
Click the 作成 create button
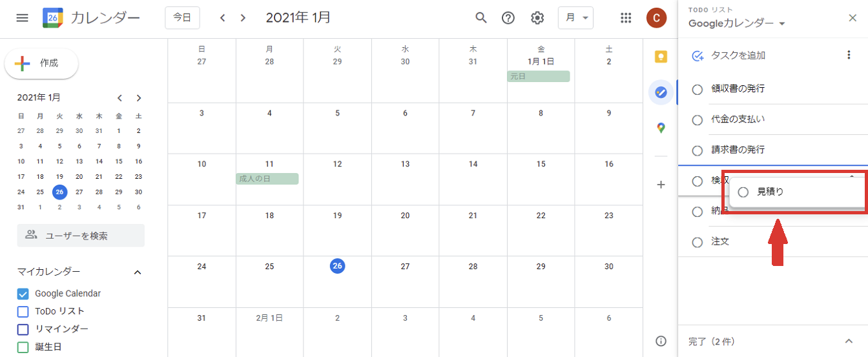41,63
